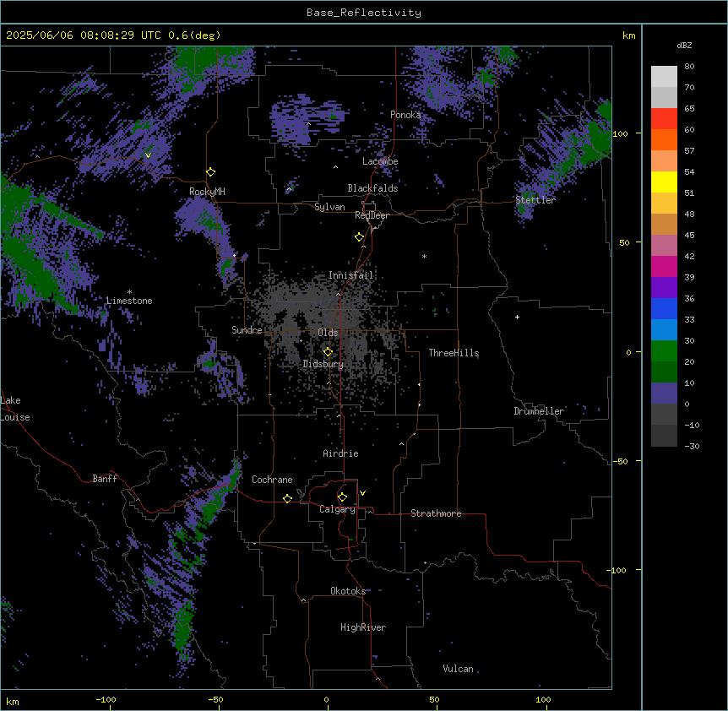Screen dimensions: 728x711
Task: Click the Innisfail city label
Action: (350, 275)
